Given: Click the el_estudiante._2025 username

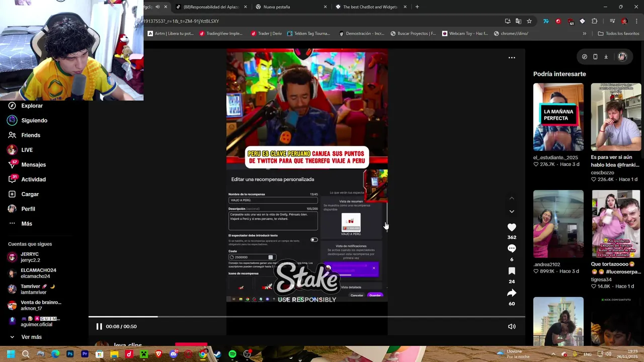Looking at the screenshot, I should [x=555, y=157].
